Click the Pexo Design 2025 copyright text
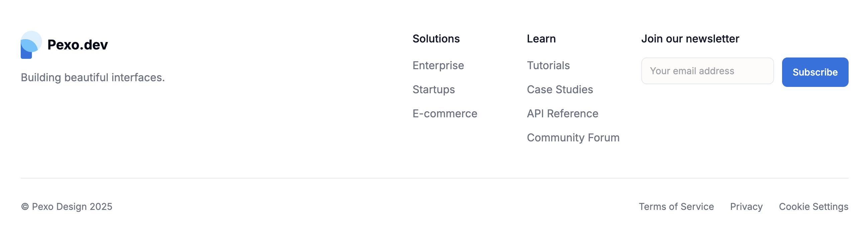 point(67,207)
